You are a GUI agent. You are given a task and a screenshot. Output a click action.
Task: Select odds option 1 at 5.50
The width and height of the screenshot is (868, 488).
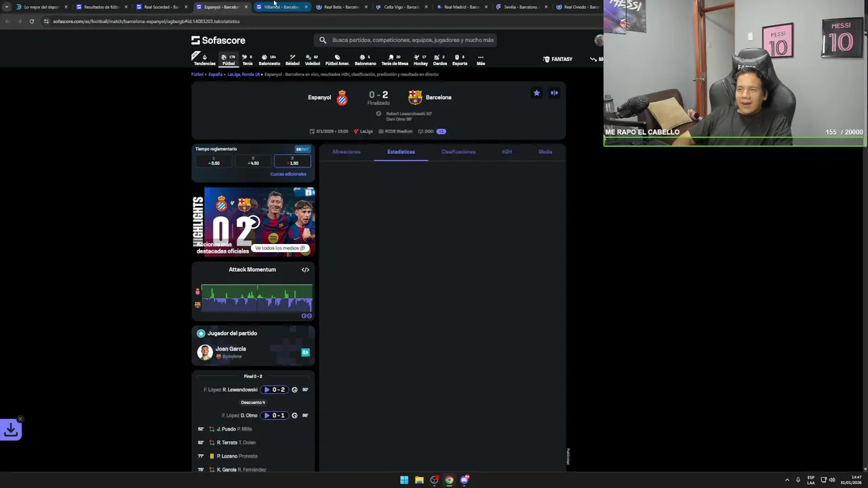point(214,161)
